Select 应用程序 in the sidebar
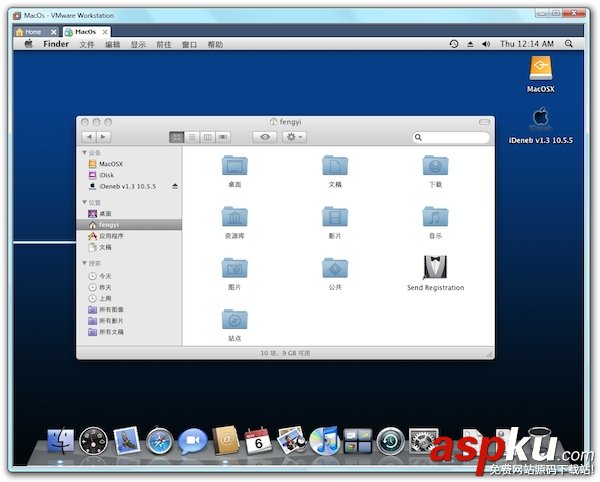The width and height of the screenshot is (600, 482). (129, 236)
